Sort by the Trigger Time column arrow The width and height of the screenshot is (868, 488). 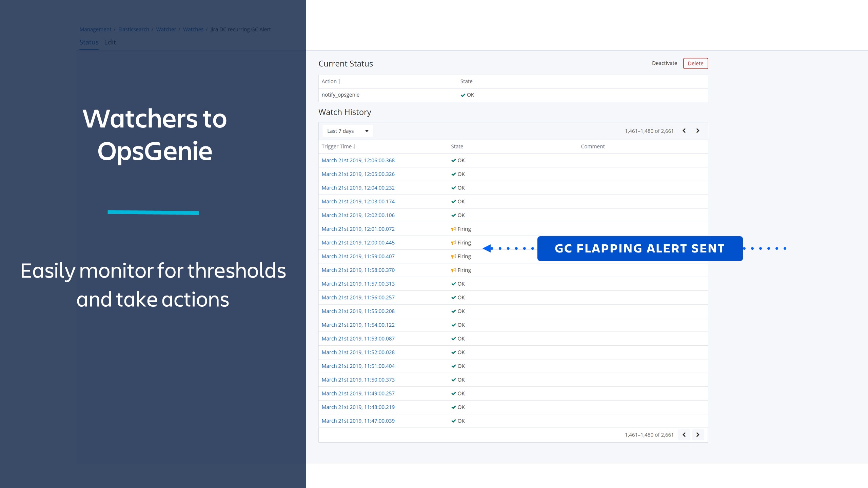354,146
